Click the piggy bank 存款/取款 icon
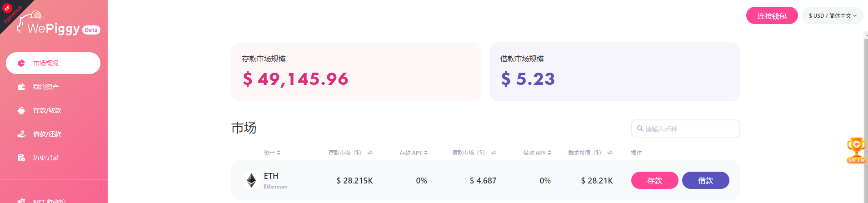This screenshot has height=203, width=868. tap(21, 110)
